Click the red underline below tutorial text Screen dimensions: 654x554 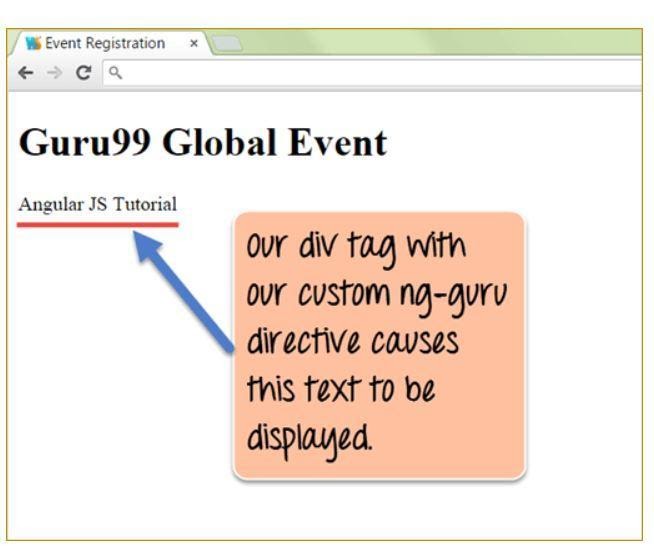pos(98,224)
